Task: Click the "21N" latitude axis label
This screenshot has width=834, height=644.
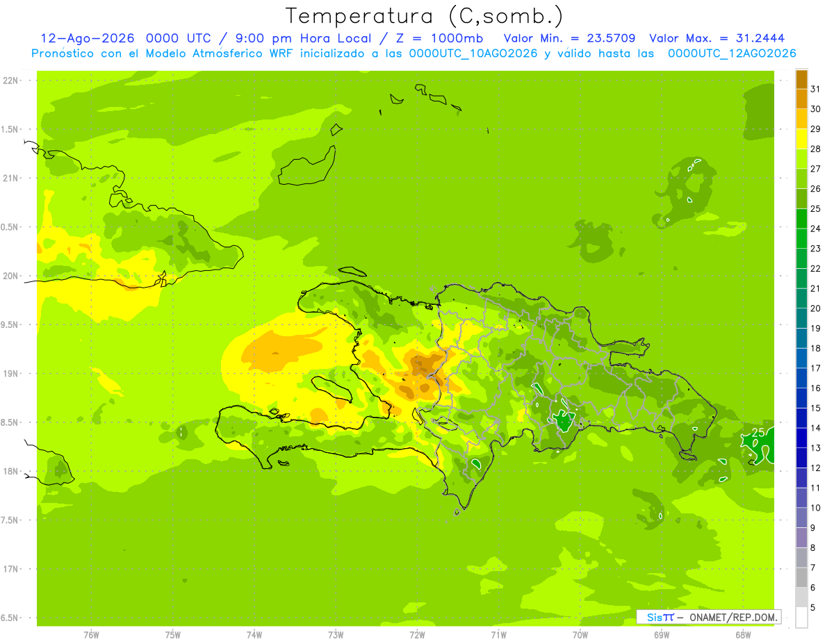Action: [12, 178]
